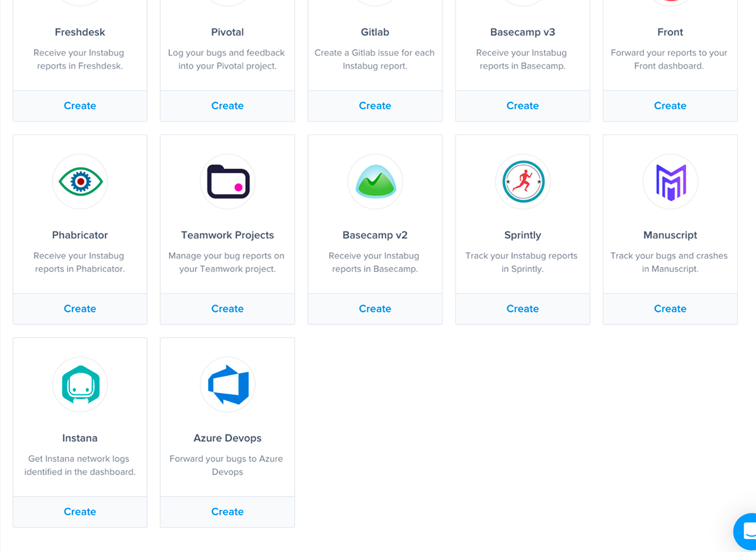The height and width of the screenshot is (552, 756).
Task: Create a Basecamp v3 integration
Action: pyautogui.click(x=523, y=106)
